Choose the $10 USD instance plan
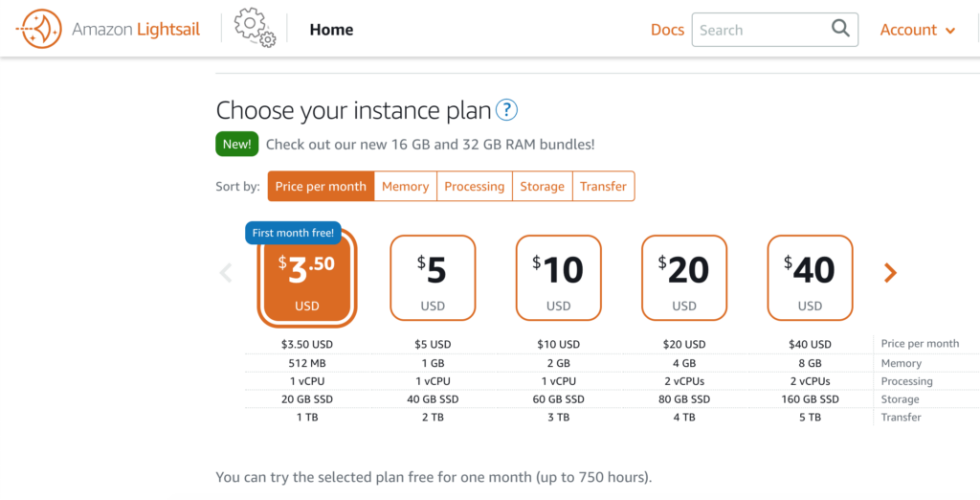This screenshot has width=980, height=500. (558, 278)
